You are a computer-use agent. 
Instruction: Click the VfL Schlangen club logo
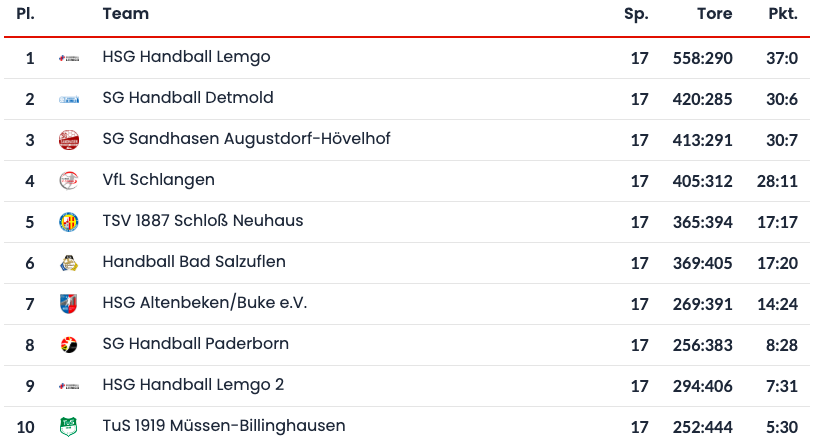(x=69, y=181)
